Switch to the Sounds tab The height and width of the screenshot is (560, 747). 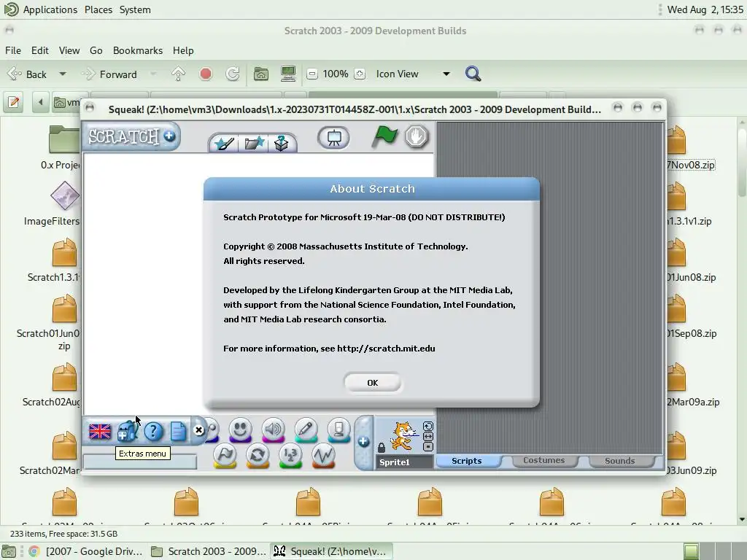pyautogui.click(x=620, y=461)
